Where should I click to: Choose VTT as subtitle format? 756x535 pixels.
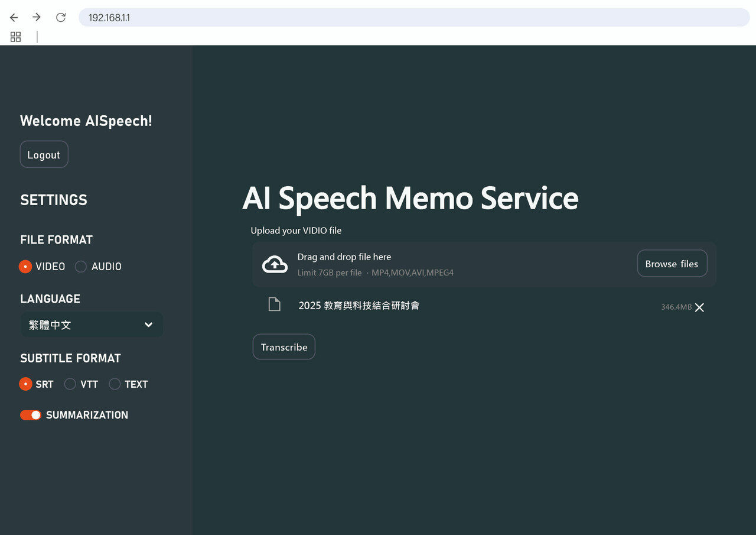point(69,384)
